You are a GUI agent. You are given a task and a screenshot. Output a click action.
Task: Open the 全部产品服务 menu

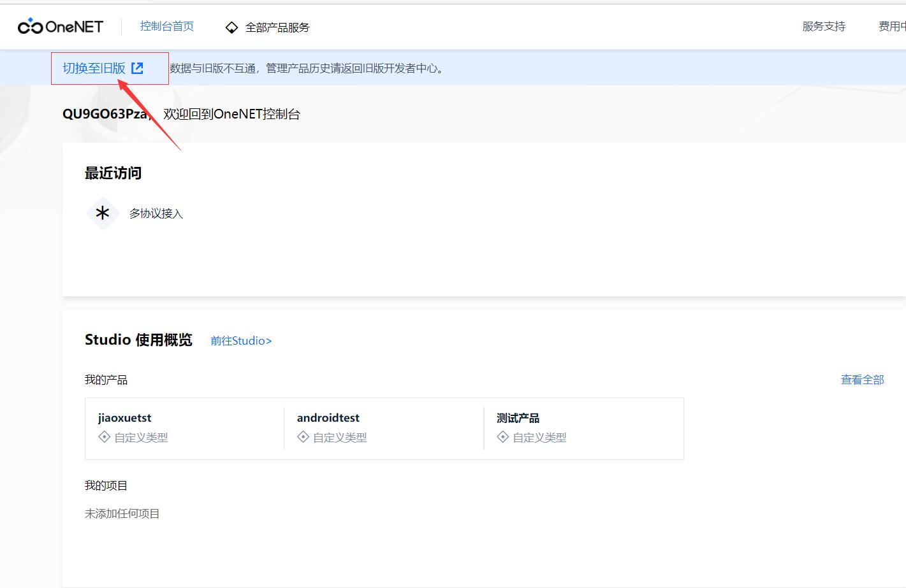click(x=277, y=27)
